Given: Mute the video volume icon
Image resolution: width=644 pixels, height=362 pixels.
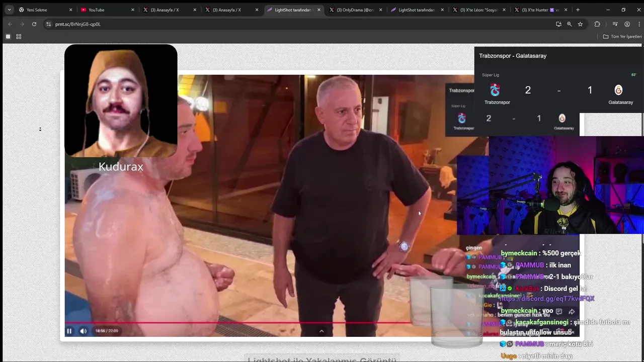Looking at the screenshot, I should (x=84, y=331).
